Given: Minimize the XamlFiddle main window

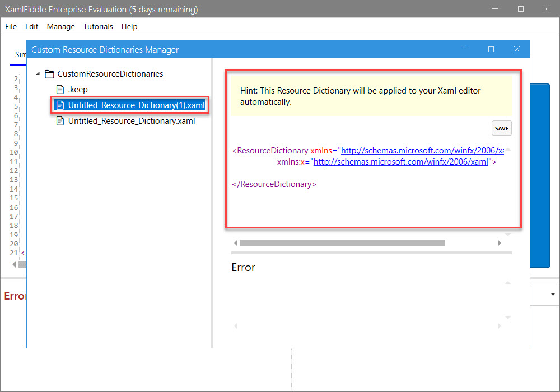Looking at the screenshot, I should (495, 9).
